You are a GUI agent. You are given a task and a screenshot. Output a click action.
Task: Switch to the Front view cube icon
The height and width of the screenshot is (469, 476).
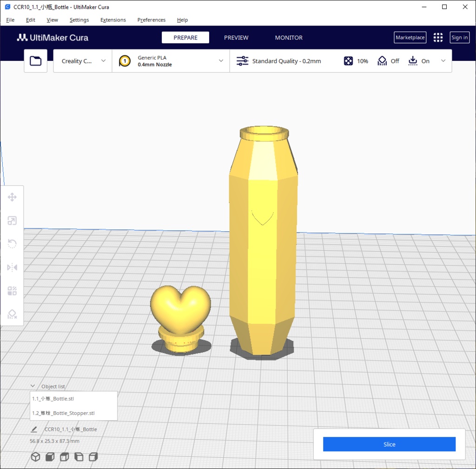(50, 457)
